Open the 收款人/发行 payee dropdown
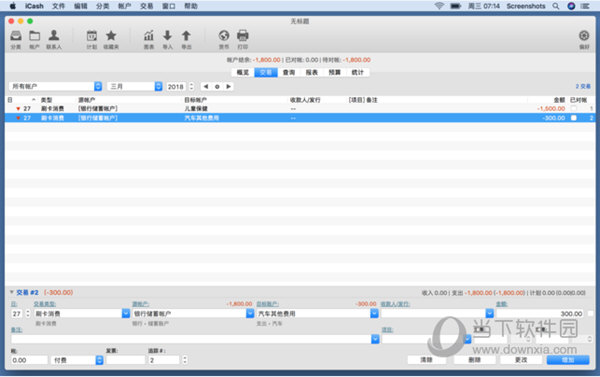The image size is (600, 377). 437,313
